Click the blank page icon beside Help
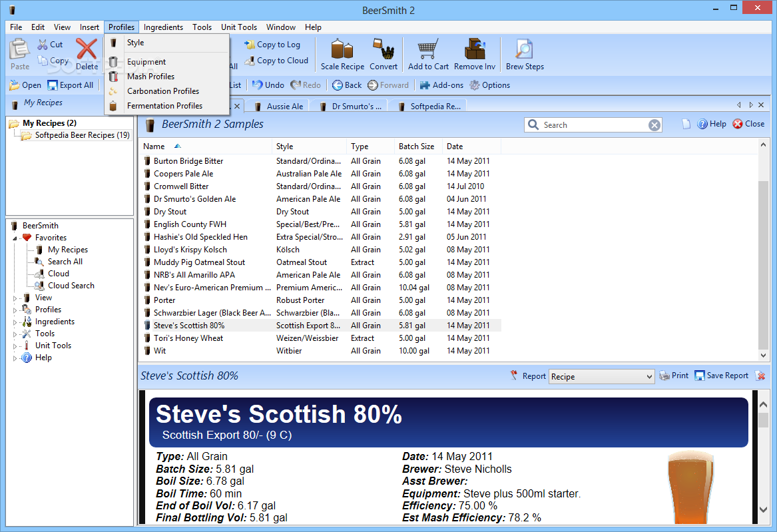777x532 pixels. pos(686,124)
